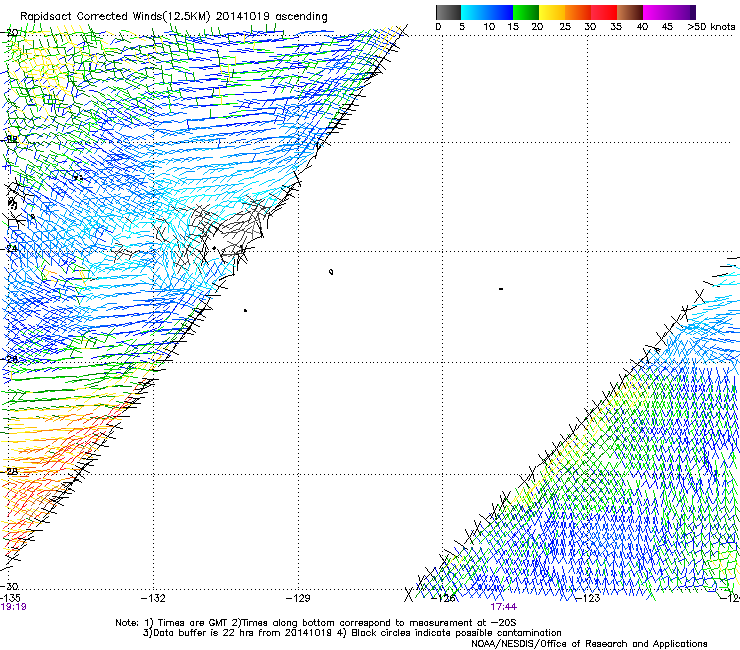The width and height of the screenshot is (740, 650).
Task: Click the red 30–35 knots color segment
Action: (x=604, y=12)
